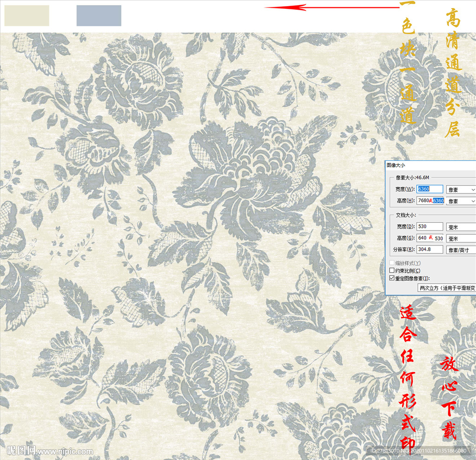
Task: Click the beige color swatch
Action: (26, 15)
